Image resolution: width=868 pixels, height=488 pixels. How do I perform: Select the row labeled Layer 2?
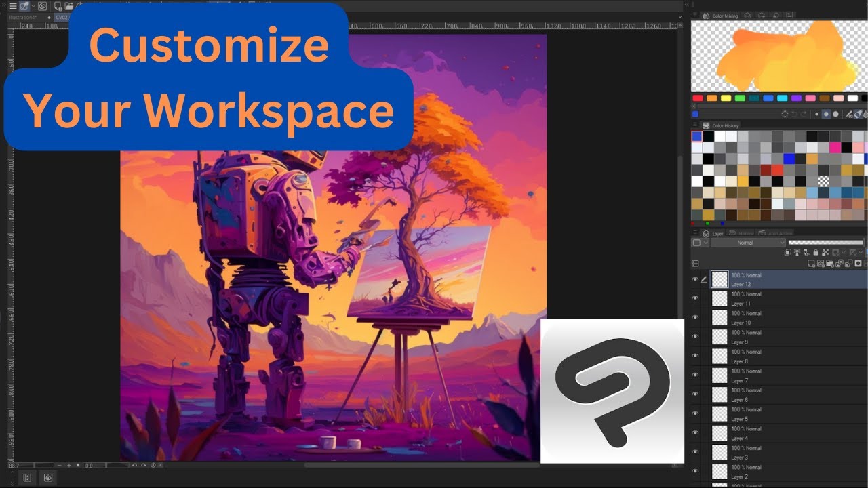pyautogui.click(x=780, y=471)
